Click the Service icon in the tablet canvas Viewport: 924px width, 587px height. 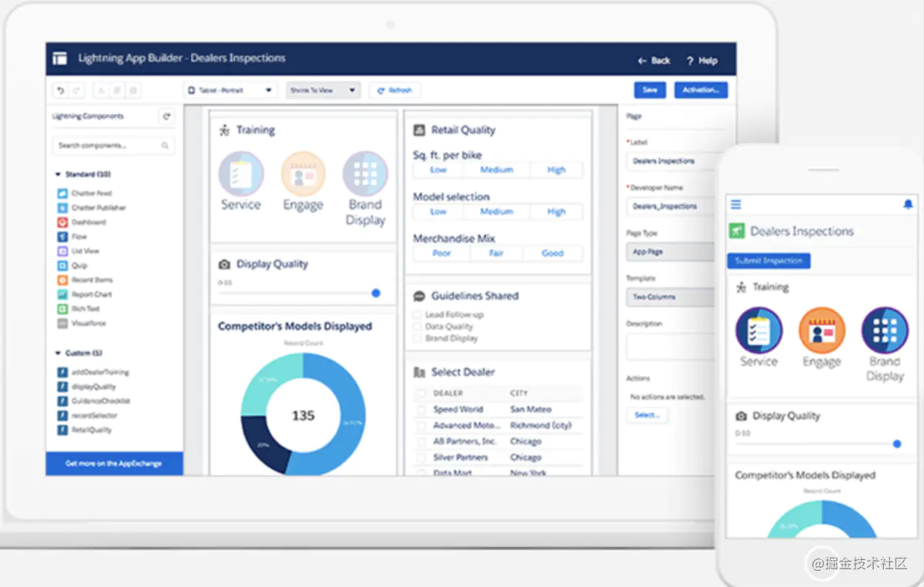[x=241, y=173]
